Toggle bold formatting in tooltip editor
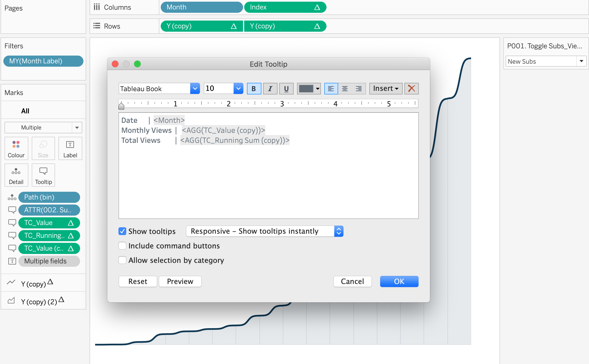Image resolution: width=589 pixels, height=364 pixels. [x=254, y=89]
